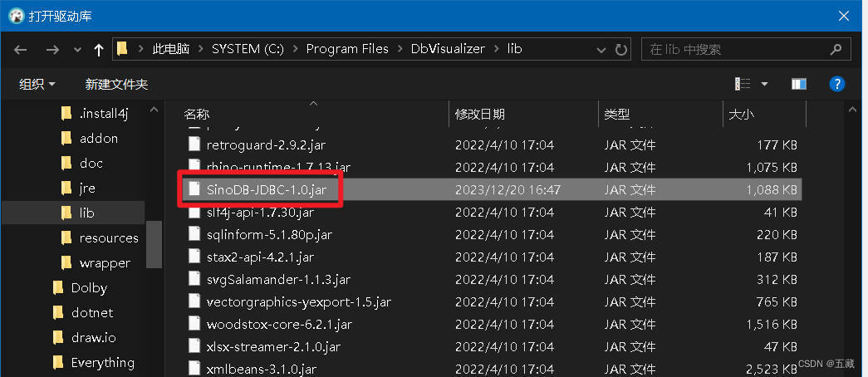Click file icon of woodstox-core-6.2.1.jar
This screenshot has width=868, height=377.
point(194,323)
